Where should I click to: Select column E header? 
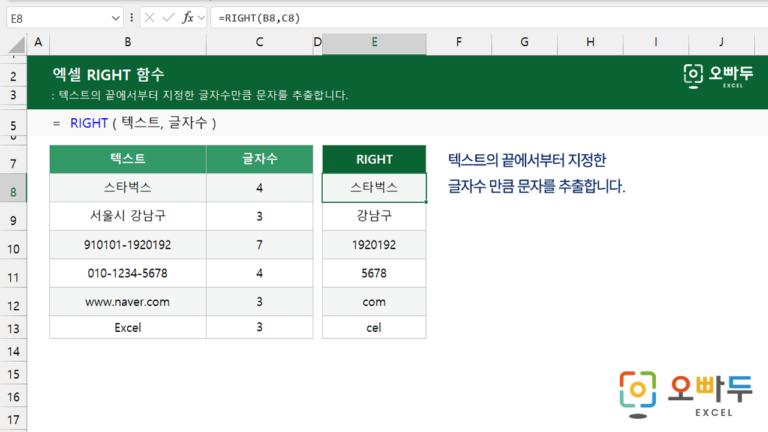374,42
